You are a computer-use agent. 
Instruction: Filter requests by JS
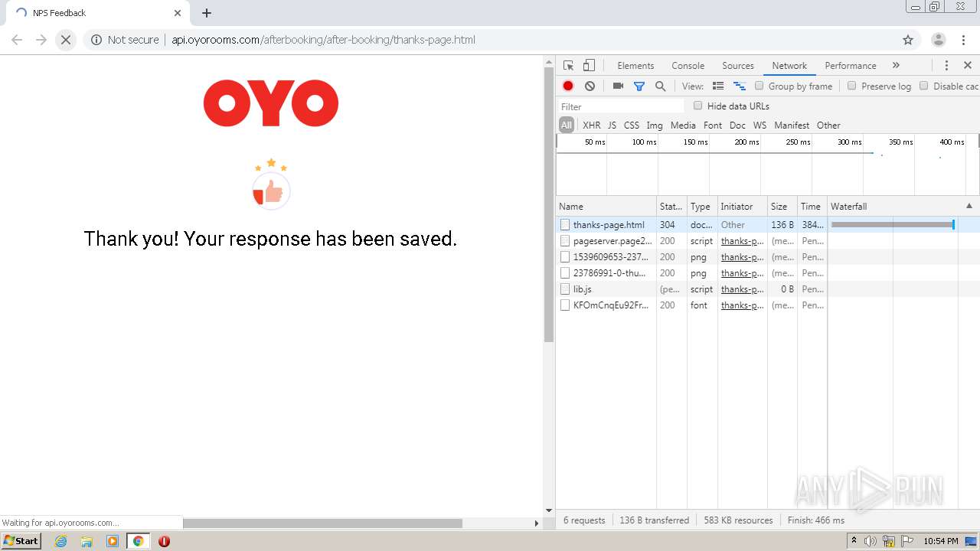[x=612, y=125]
